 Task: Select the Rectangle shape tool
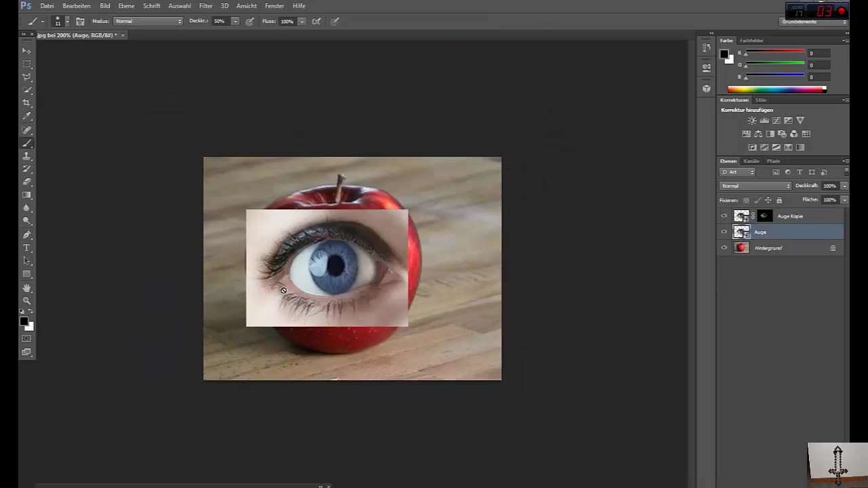27,274
